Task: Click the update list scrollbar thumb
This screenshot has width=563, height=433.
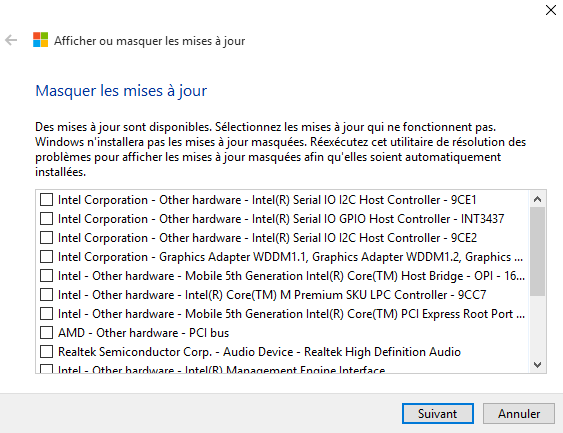Action: [x=538, y=251]
